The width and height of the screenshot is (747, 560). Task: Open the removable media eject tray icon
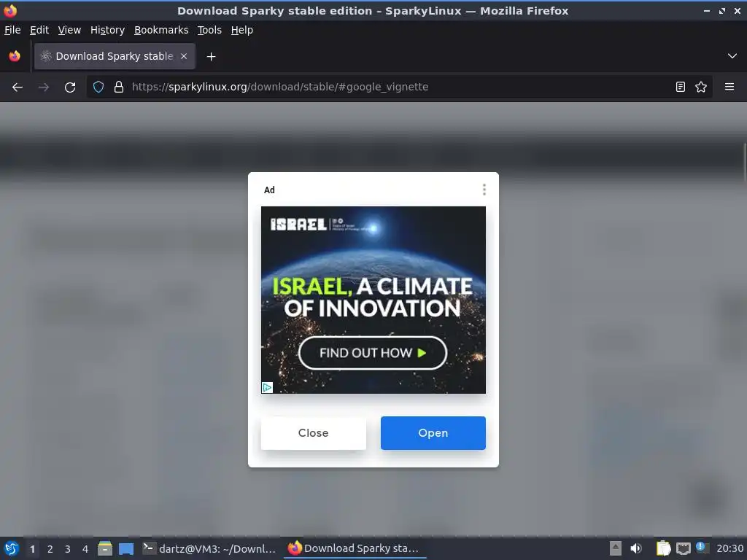[616, 548]
